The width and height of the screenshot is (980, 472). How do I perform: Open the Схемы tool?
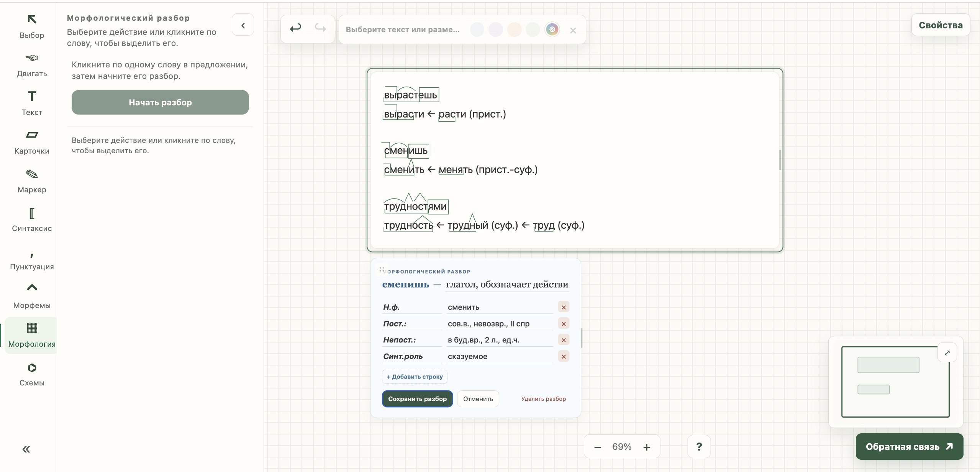pyautogui.click(x=32, y=374)
